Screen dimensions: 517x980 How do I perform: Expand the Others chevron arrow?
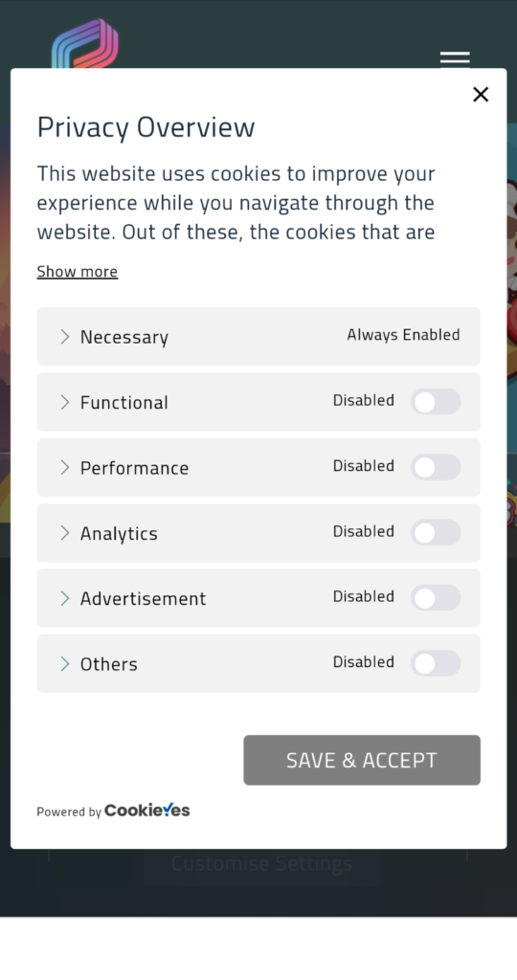(64, 664)
